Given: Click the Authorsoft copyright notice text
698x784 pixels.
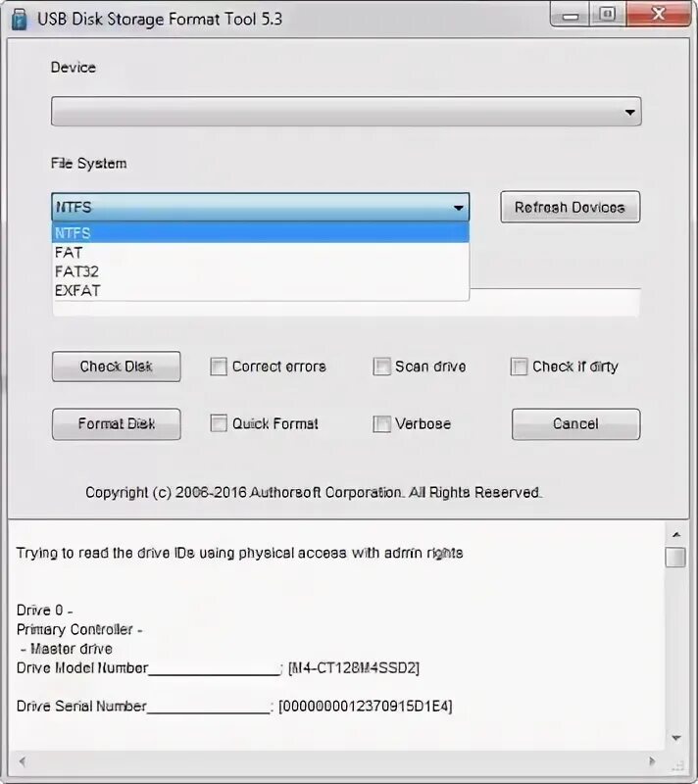Looking at the screenshot, I should pyautogui.click(x=314, y=493).
